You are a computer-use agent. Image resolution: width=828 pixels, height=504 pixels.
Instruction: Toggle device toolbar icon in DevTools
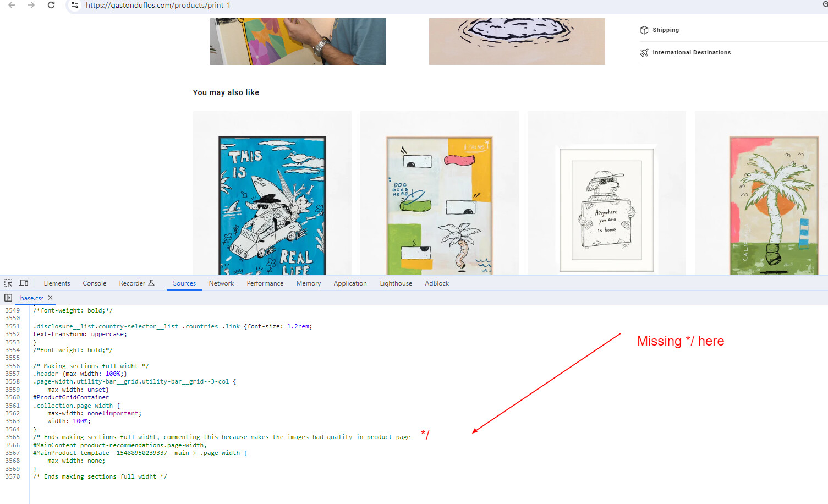coord(24,283)
